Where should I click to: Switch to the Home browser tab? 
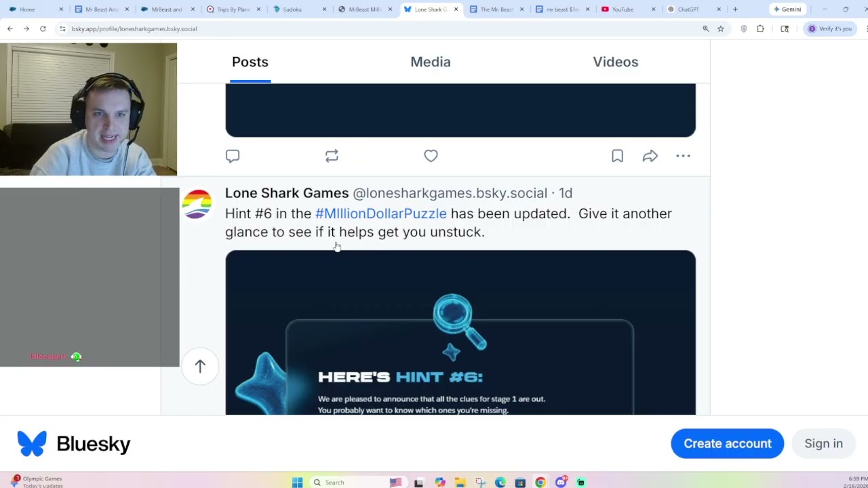pos(35,9)
